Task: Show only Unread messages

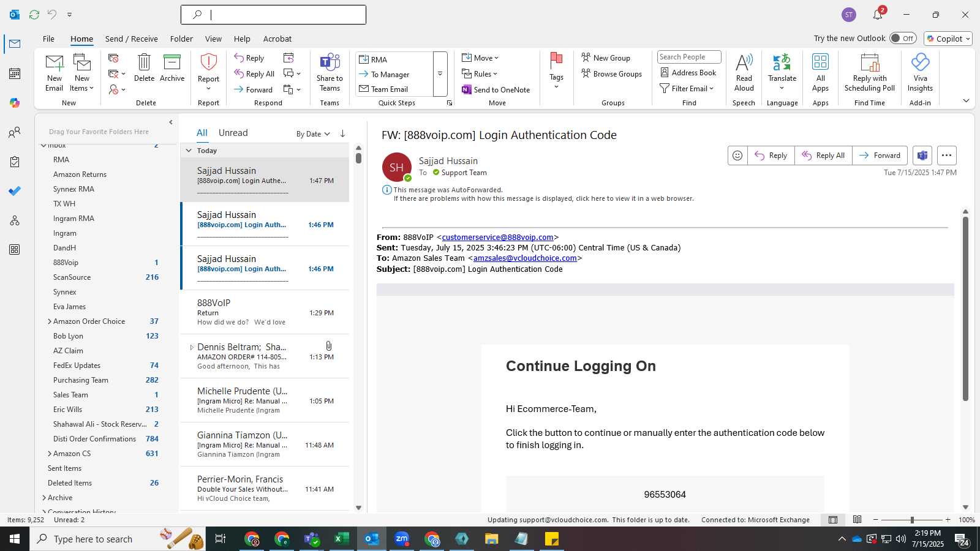Action: pos(233,133)
